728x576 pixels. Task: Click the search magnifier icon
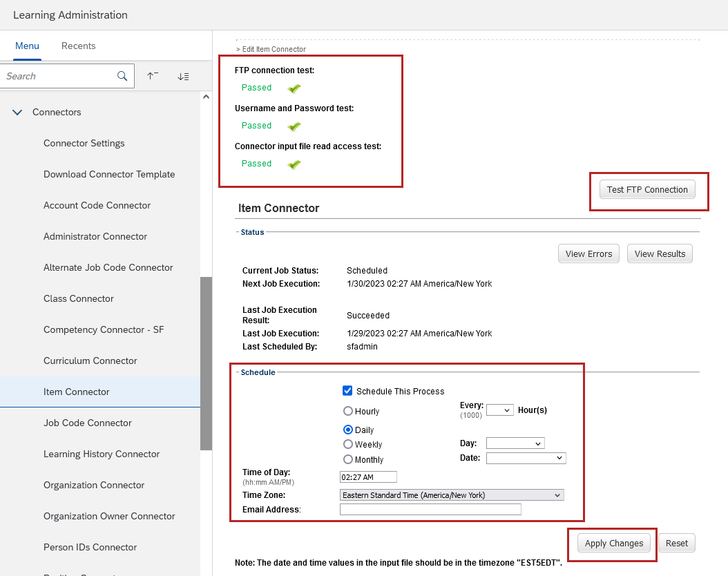(122, 76)
